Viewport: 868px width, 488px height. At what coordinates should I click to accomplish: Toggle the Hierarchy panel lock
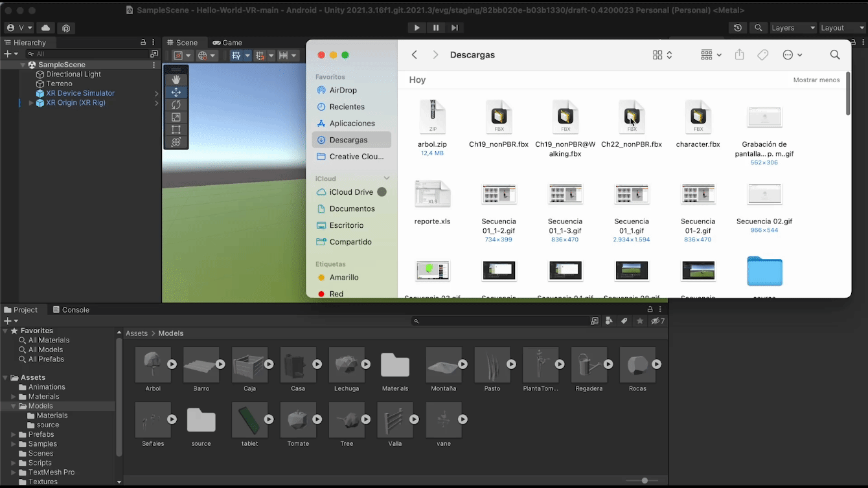click(143, 42)
